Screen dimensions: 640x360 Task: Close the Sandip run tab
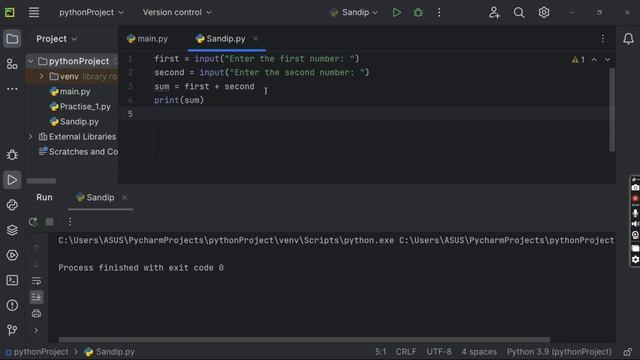pos(124,198)
